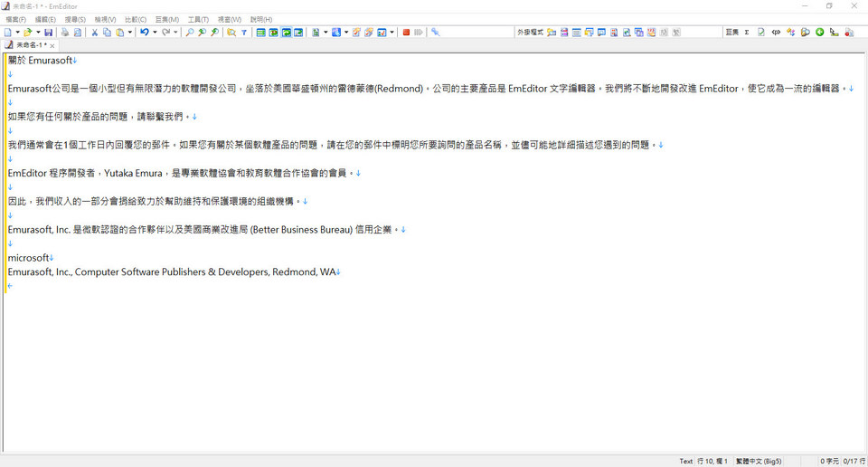The width and height of the screenshot is (868, 467).
Task: Open the 工具(T) menu
Action: 198,19
